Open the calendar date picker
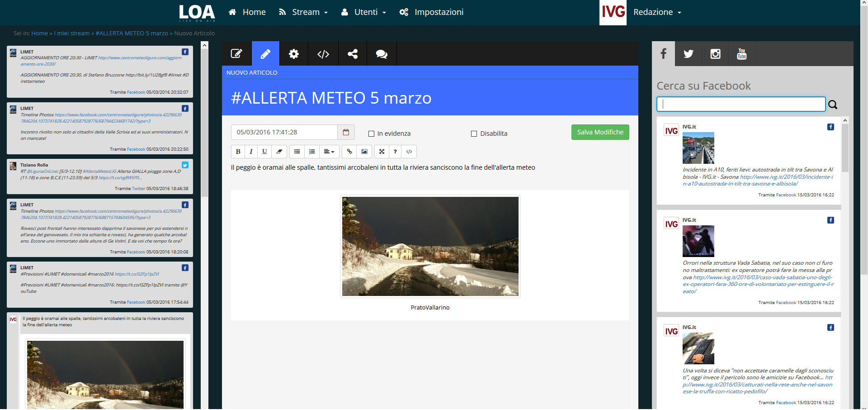 coord(346,132)
